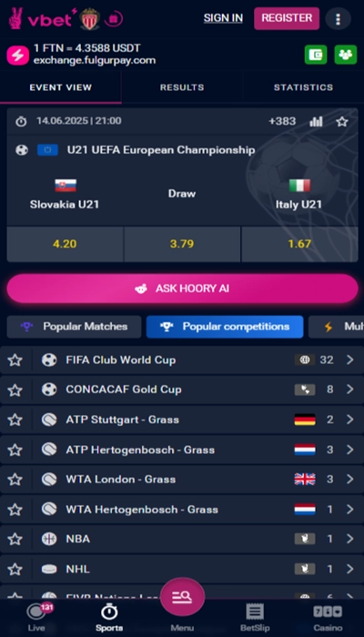
Task: Tap the pink Menu search button
Action: pyautogui.click(x=182, y=597)
